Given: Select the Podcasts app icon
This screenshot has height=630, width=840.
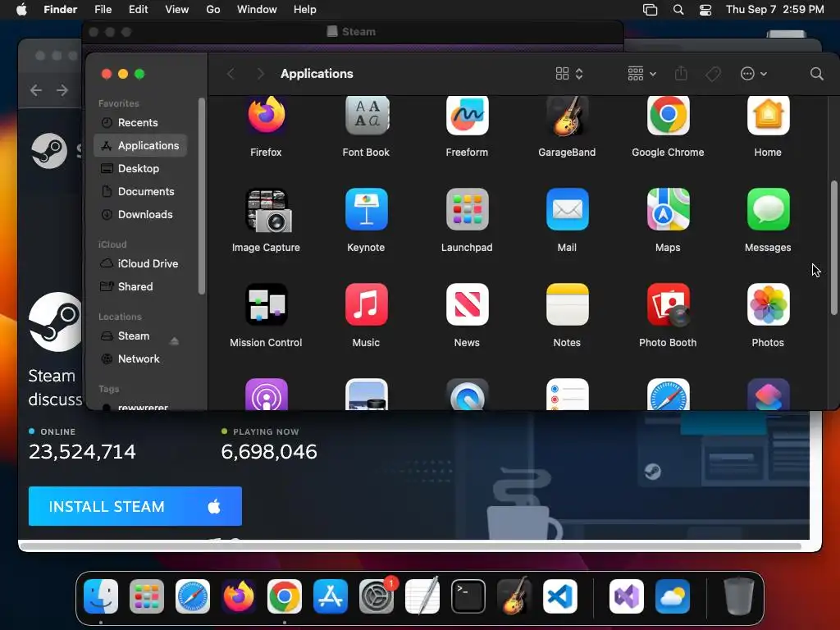Looking at the screenshot, I should (267, 395).
